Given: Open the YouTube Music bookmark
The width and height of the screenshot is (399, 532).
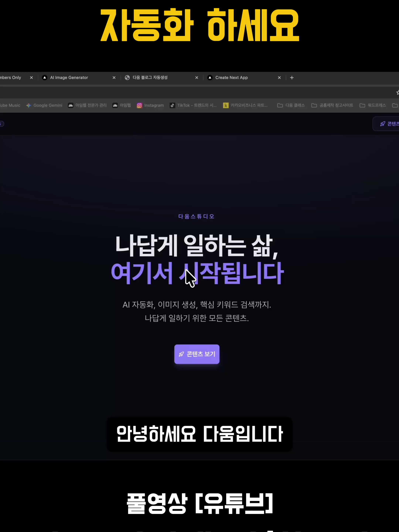Looking at the screenshot, I should (10, 105).
